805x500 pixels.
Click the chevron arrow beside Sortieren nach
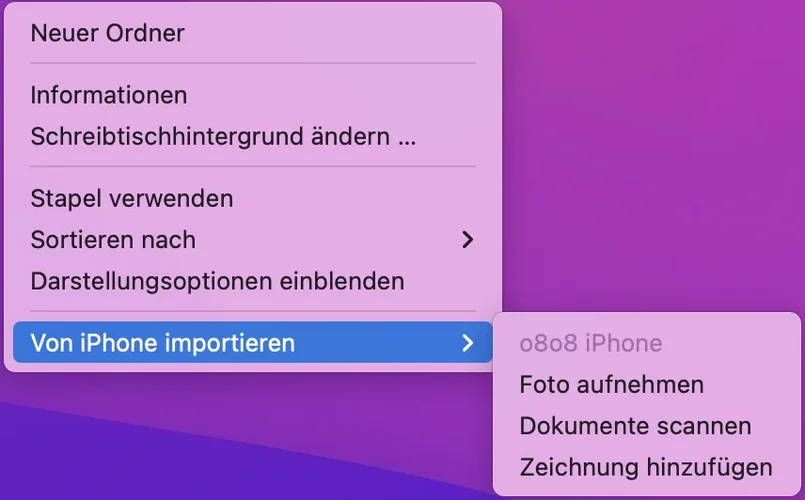[467, 240]
